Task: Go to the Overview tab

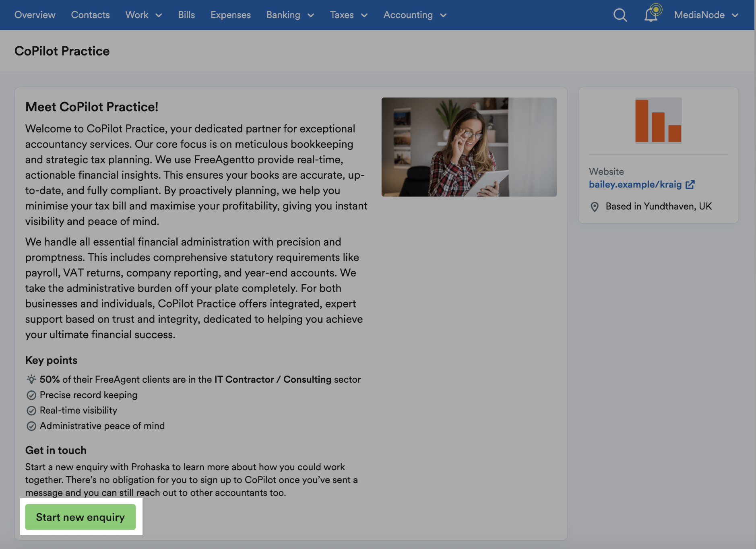Action: point(35,15)
